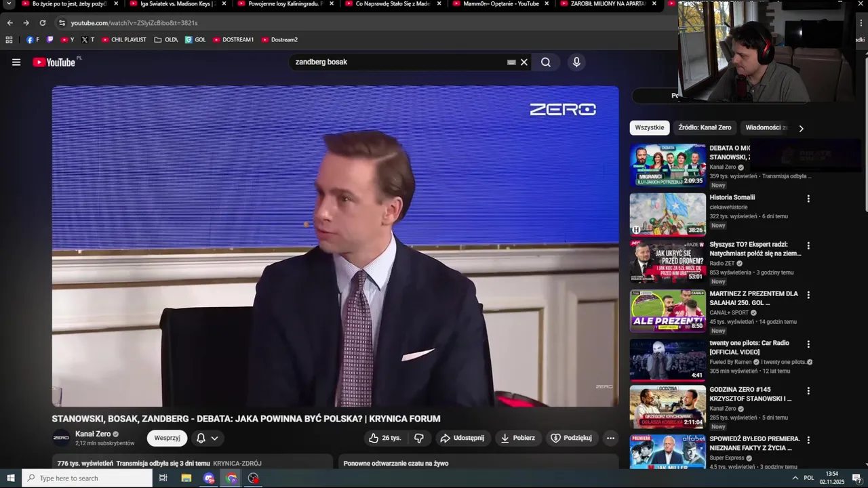
Task: Click 'Ponowne odtwarzanie czatu na żywo'
Action: [x=396, y=464]
